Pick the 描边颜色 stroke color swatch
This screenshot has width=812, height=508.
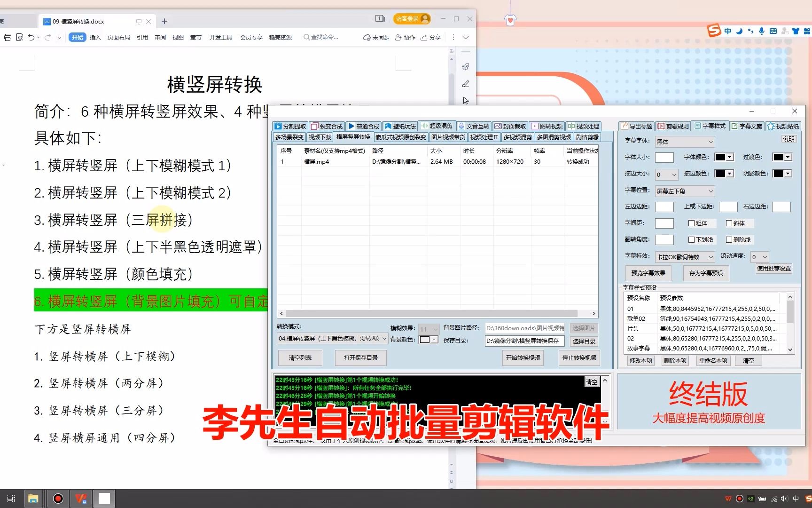point(724,174)
